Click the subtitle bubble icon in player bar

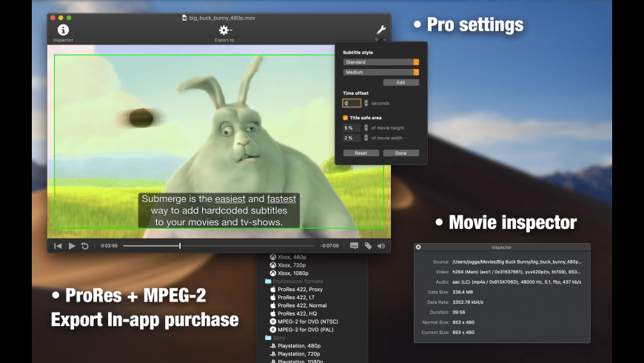click(354, 246)
